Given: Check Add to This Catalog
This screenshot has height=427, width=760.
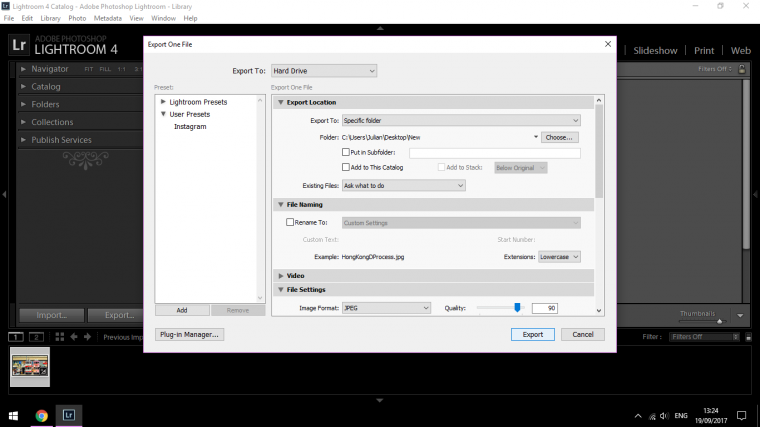Looking at the screenshot, I should click(346, 167).
